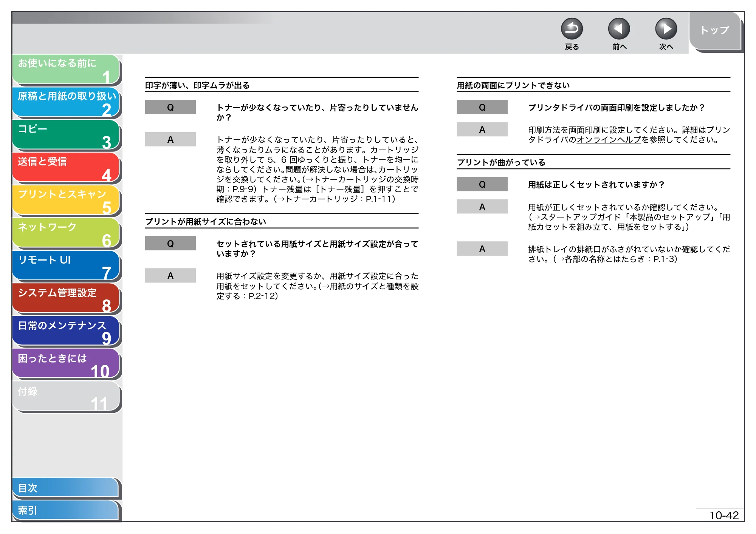Image resolution: width=756 pixels, height=534 pixels.
Task: Open chapter 4 送信と受信
Action: point(66,168)
